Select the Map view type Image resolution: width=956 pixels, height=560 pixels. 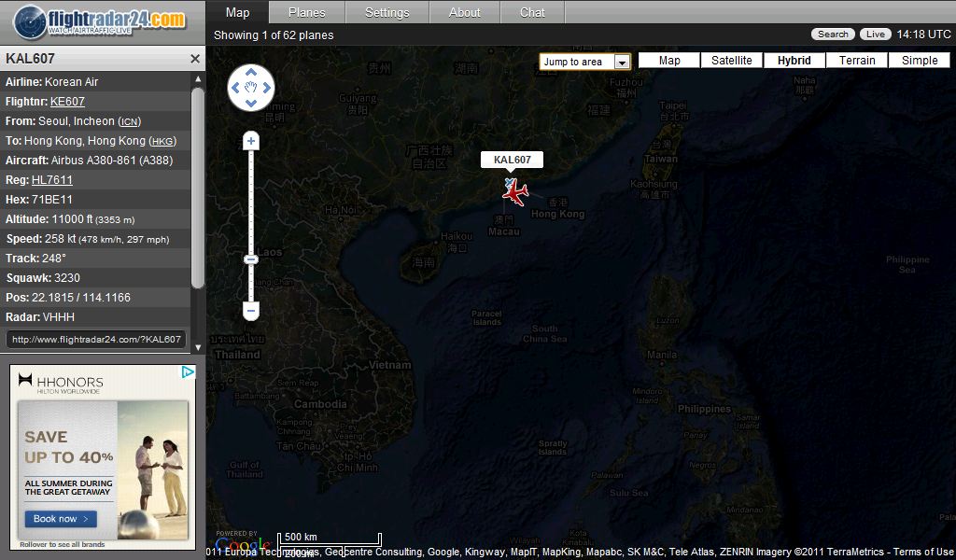pyautogui.click(x=668, y=61)
